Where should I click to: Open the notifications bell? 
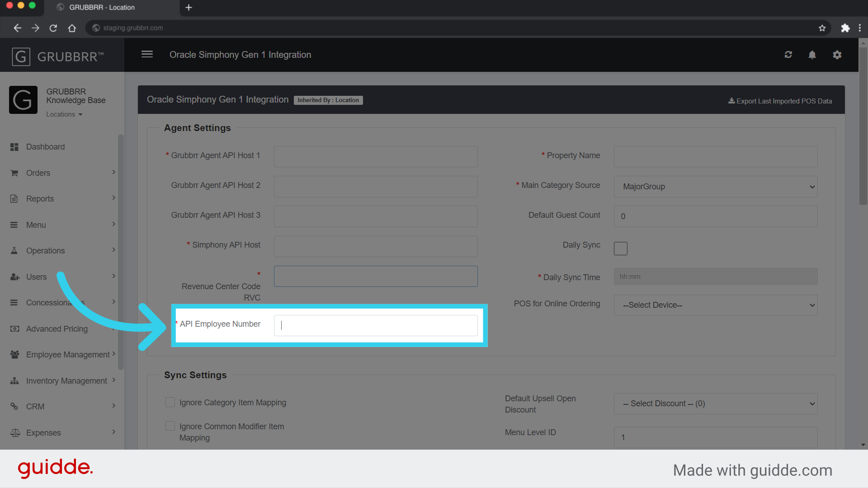click(812, 55)
